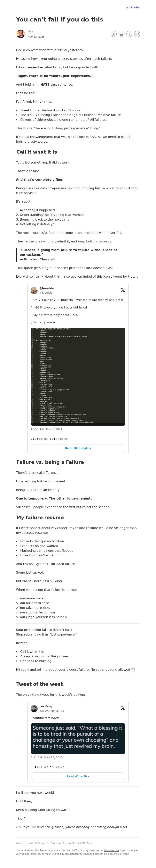156x868 pixels.
Task: Click the Unsubscribe link
Action: point(111,850)
